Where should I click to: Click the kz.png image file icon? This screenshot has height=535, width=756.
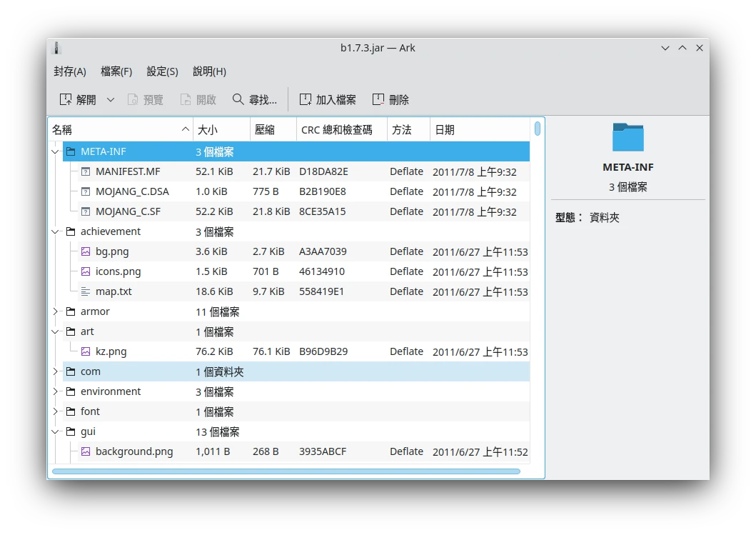(86, 351)
